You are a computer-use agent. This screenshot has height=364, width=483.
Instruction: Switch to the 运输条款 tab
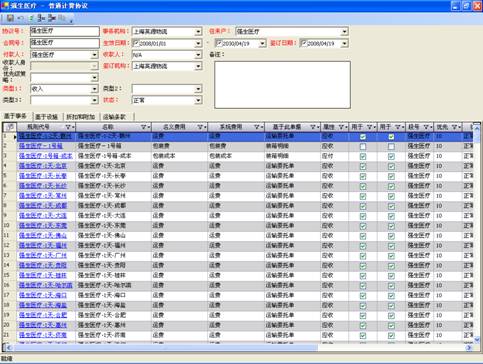(x=114, y=117)
